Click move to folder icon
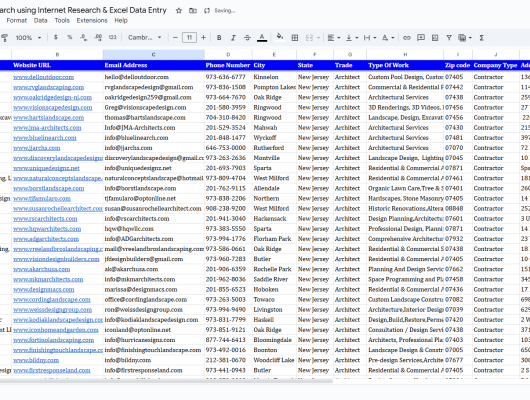The height and width of the screenshot is (400, 530). tap(193, 11)
